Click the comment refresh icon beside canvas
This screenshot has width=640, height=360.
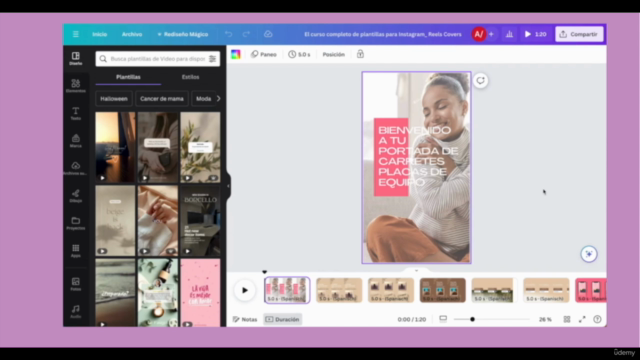(x=480, y=80)
